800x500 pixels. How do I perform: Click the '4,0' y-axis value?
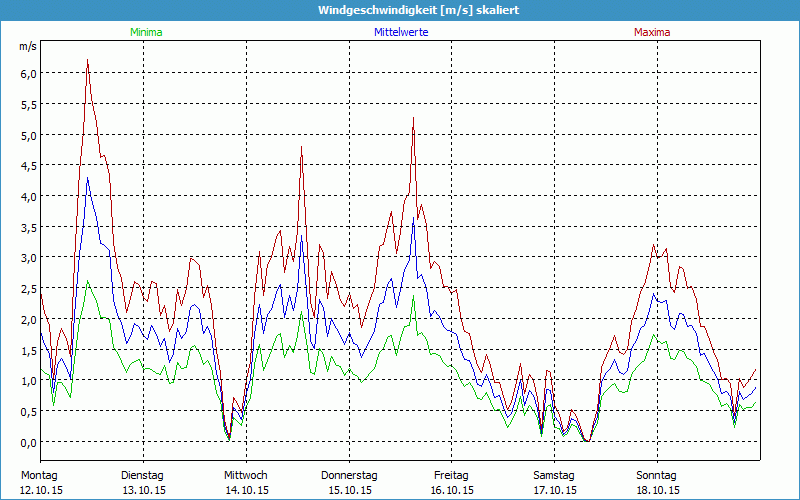(28, 196)
